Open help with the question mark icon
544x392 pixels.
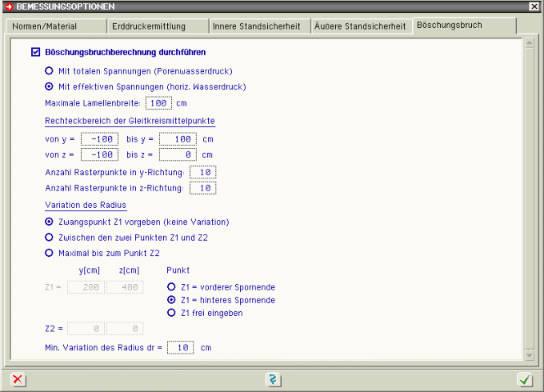273,379
